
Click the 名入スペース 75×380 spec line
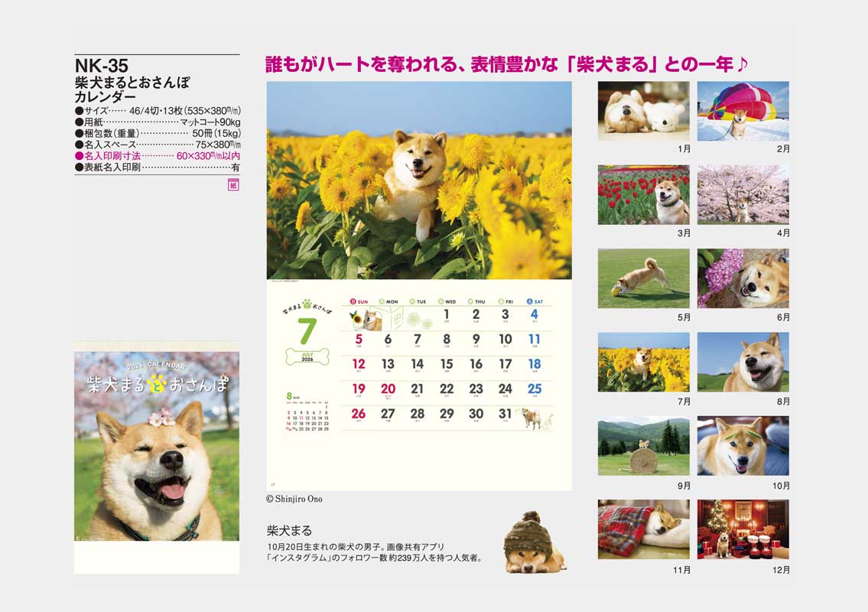(158, 145)
